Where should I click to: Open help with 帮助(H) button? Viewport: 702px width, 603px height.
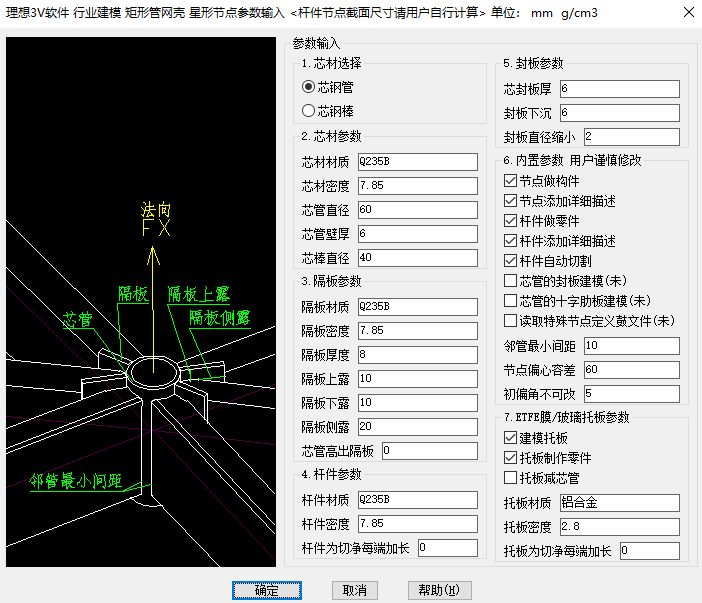pyautogui.click(x=439, y=590)
